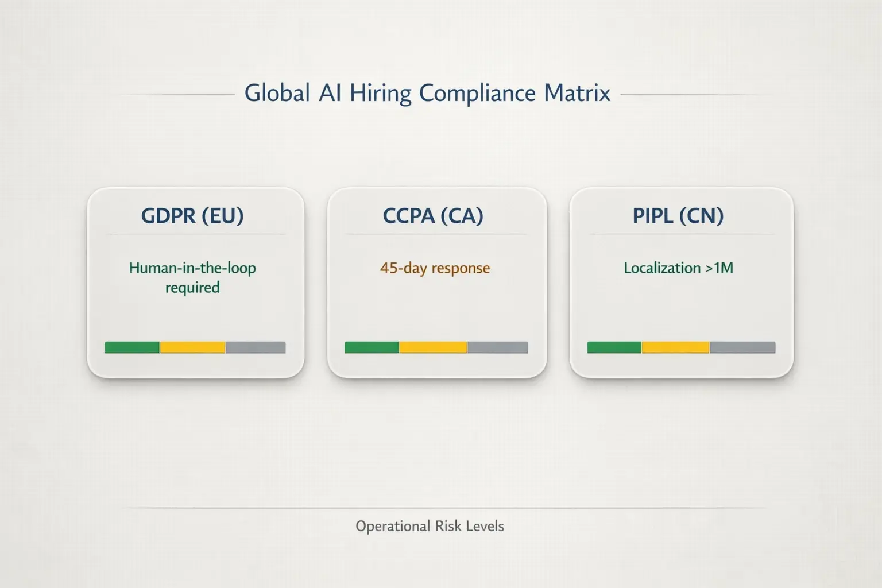Image resolution: width=882 pixels, height=588 pixels.
Task: Click the GDPR (EU) card heading
Action: click(192, 216)
